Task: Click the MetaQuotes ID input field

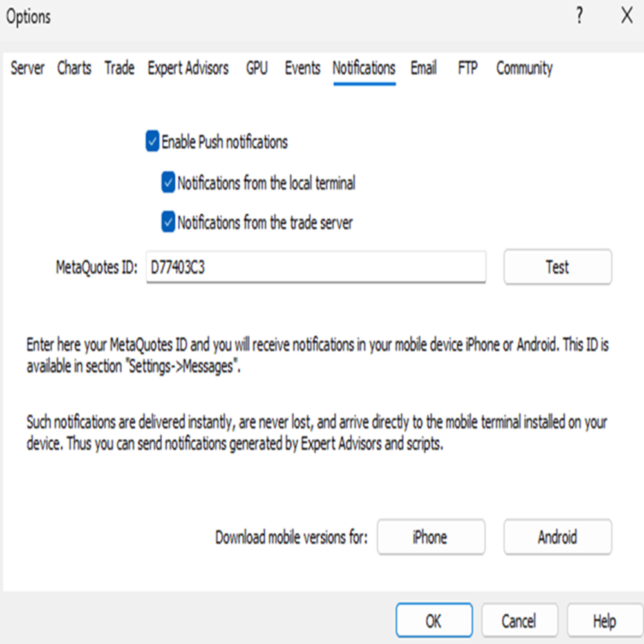Action: click(x=316, y=267)
